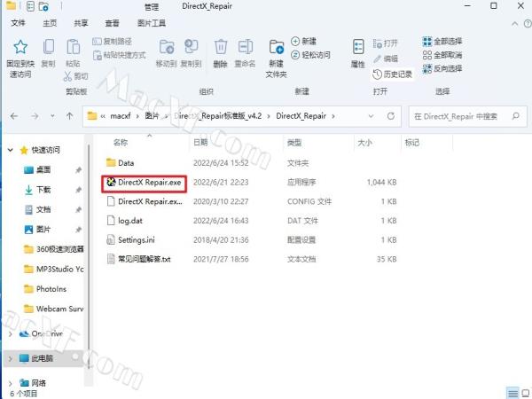This screenshot has height=399, width=532.
Task: Expand the address bar history dropdown
Action: tap(371, 116)
